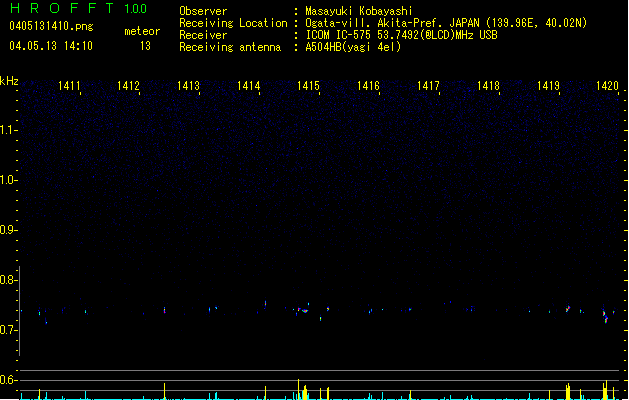Click the 1419 time axis label

tap(548, 86)
